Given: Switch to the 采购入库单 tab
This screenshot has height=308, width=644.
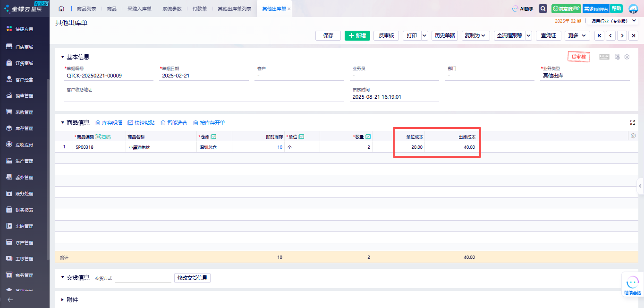Looking at the screenshot, I should (x=139, y=9).
